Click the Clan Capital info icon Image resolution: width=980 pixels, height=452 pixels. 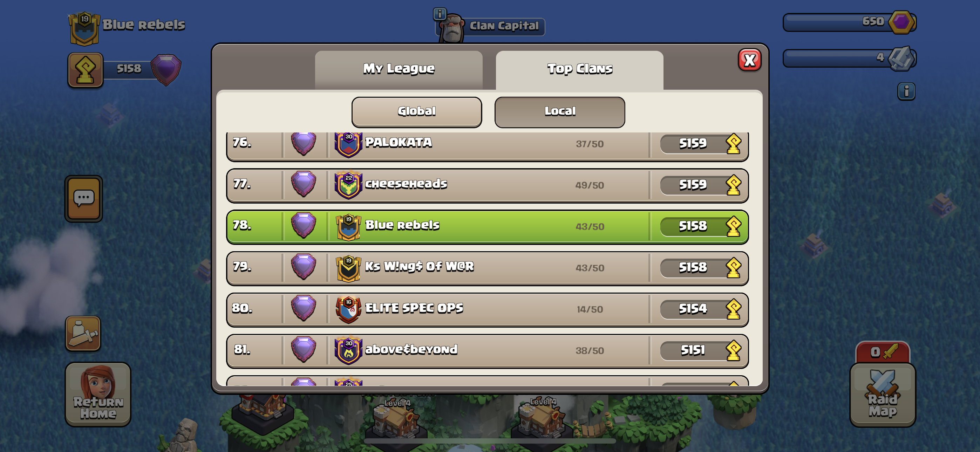tap(440, 14)
